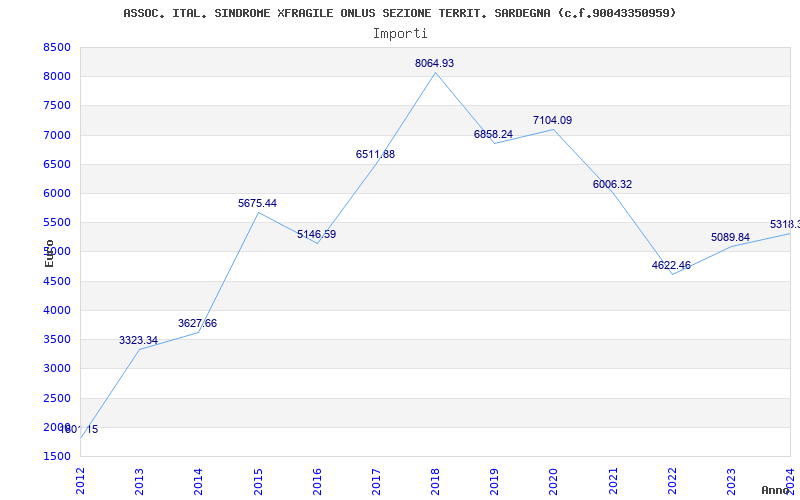Click the 2018 x-axis year label

pyautogui.click(x=435, y=481)
